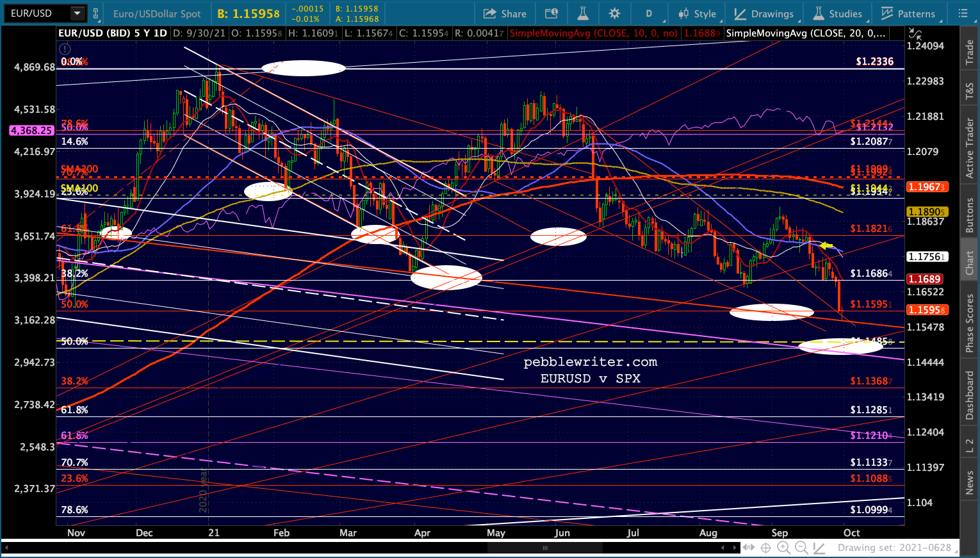The image size is (980, 558).
Task: Click the 1.17561 white price bubble
Action: pyautogui.click(x=926, y=256)
